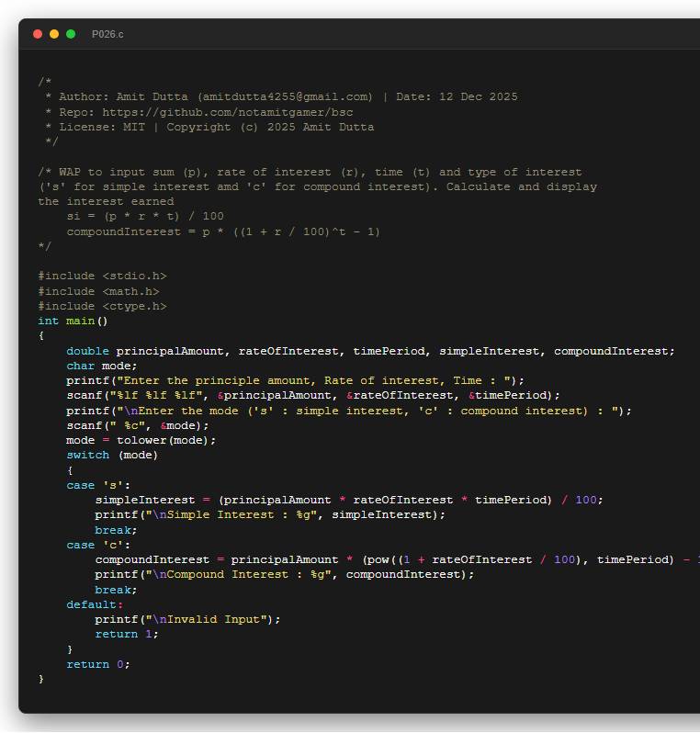Click the 'Compound Interest : %g' printf line
Screen dimensions: 700x733
pos(284,574)
